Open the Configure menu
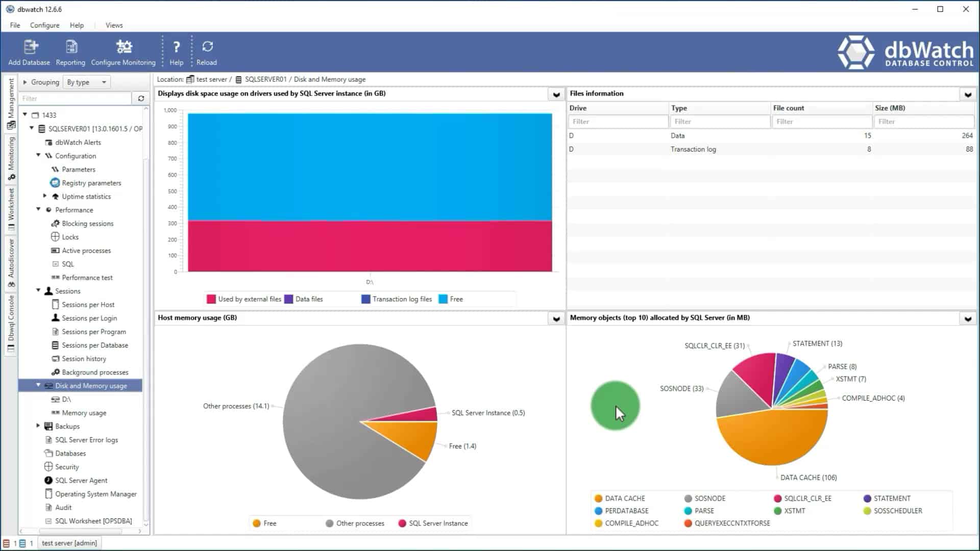 44,25
